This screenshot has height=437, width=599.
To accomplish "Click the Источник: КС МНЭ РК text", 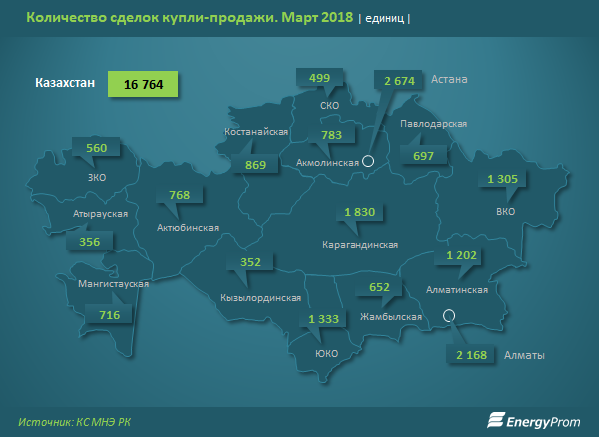I will [x=74, y=422].
